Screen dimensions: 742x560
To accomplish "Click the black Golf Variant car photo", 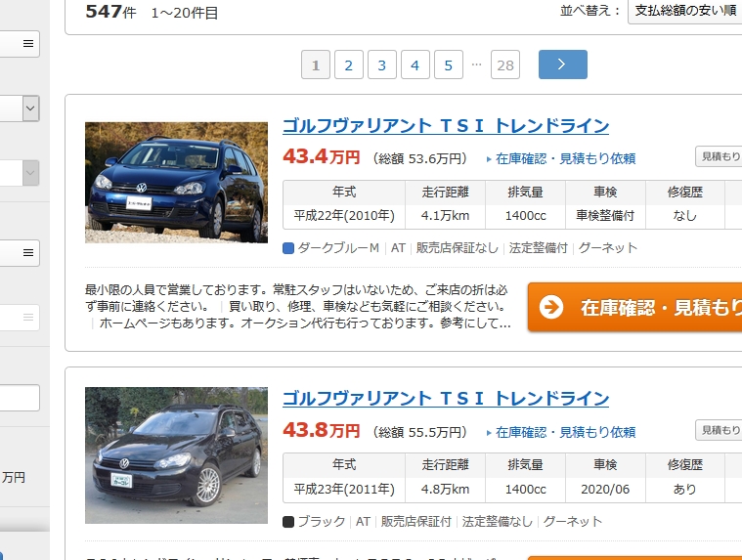I will coord(176,455).
